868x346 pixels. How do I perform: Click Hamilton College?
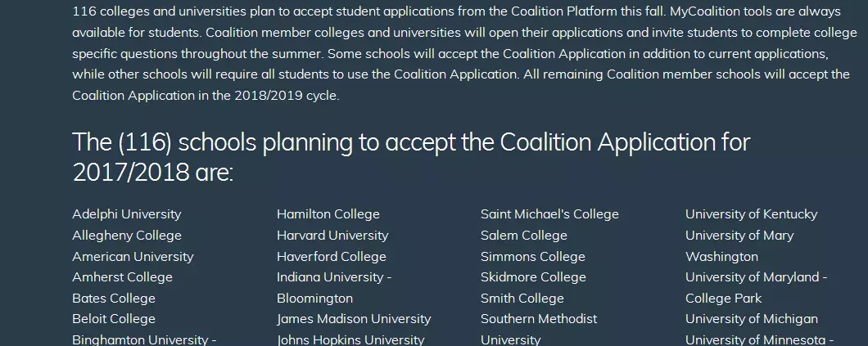click(328, 214)
